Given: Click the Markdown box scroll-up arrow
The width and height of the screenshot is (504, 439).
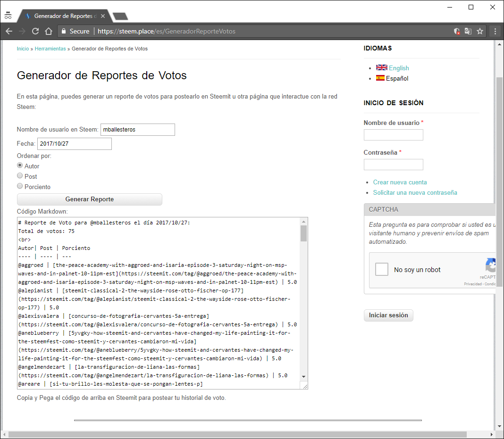Looking at the screenshot, I should 303,222.
